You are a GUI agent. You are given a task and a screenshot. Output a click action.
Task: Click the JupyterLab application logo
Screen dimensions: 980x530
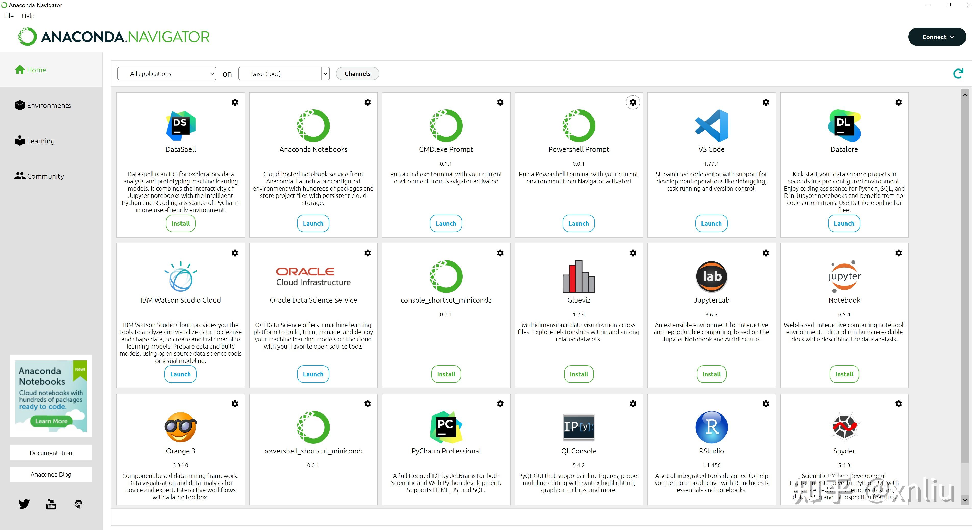[x=711, y=276]
